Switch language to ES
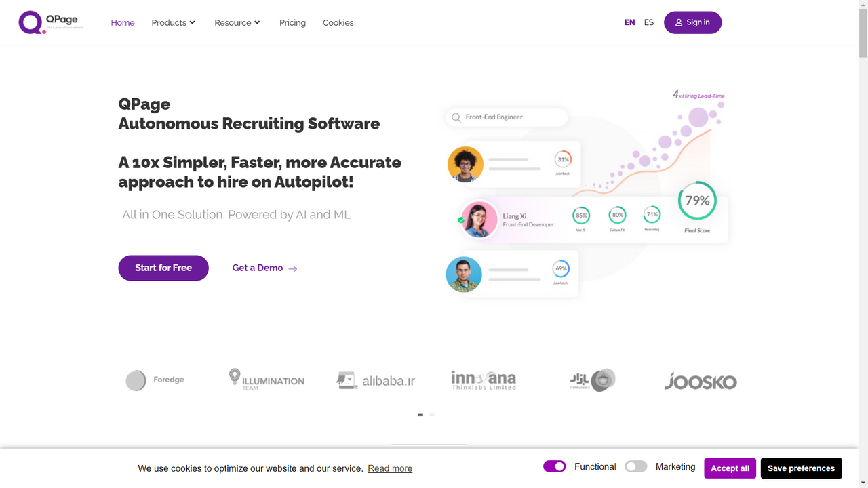The width and height of the screenshot is (868, 488). (649, 22)
